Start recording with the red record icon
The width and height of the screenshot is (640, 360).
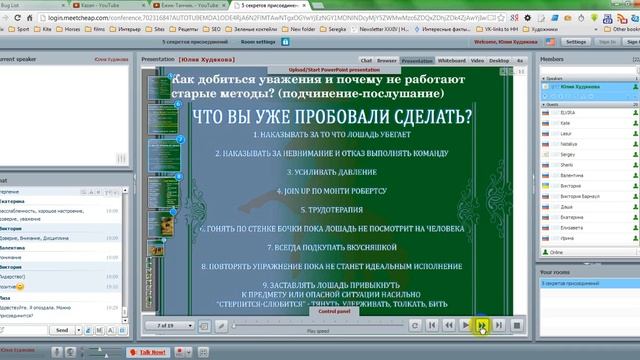coord(179,352)
